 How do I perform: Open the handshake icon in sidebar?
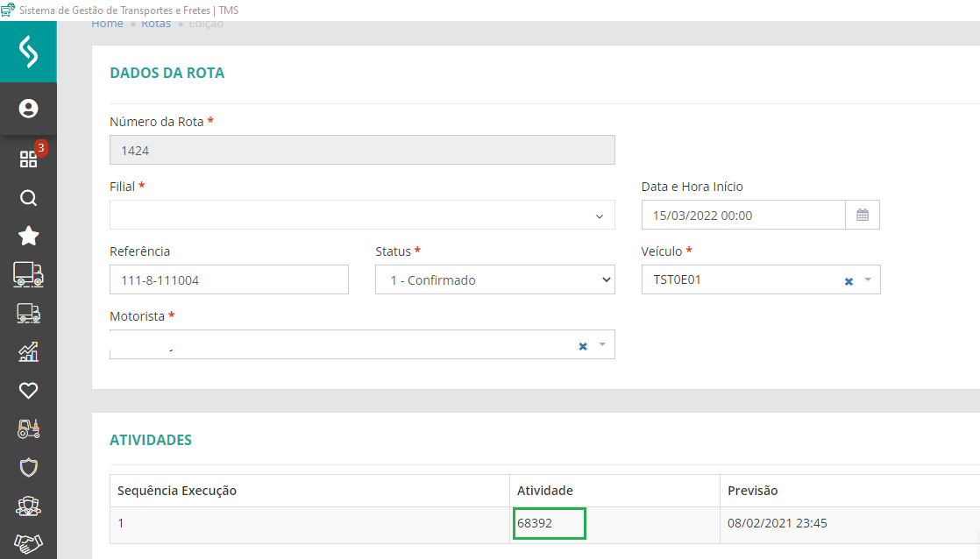pyautogui.click(x=28, y=544)
